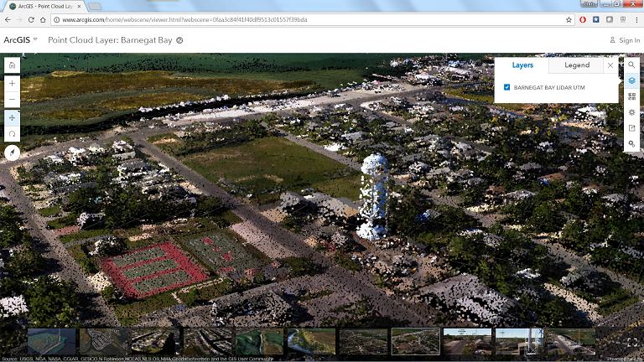Open the share scene tool
Viewport: 644px width, 362px height.
pos(631,128)
